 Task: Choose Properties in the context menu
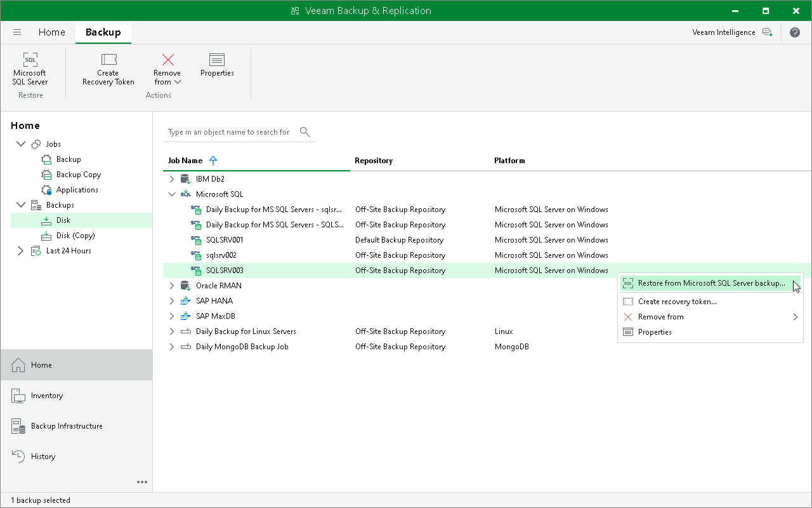pos(710,332)
